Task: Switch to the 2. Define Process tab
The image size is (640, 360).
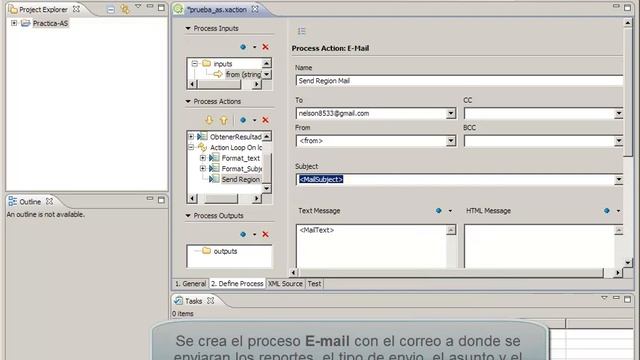Action: [x=237, y=284]
